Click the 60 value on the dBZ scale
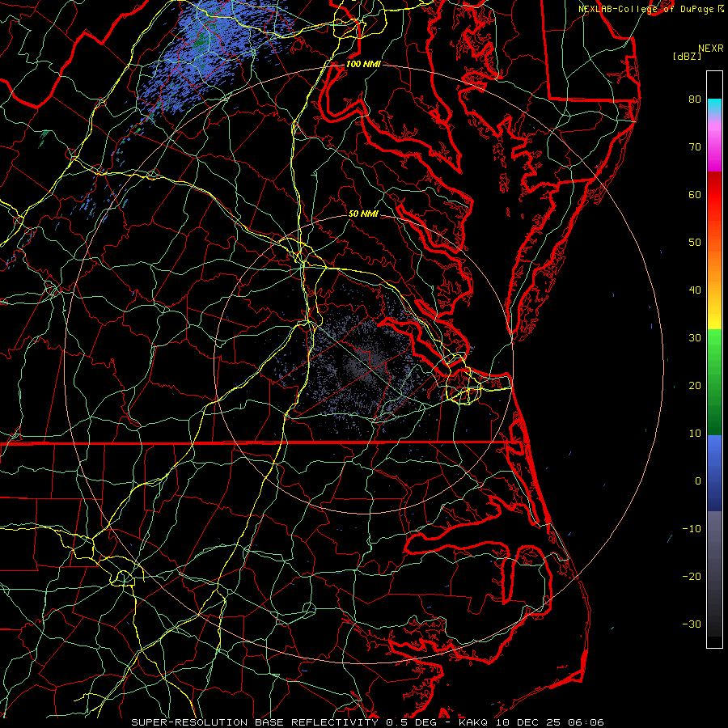728x728 pixels. coord(695,194)
